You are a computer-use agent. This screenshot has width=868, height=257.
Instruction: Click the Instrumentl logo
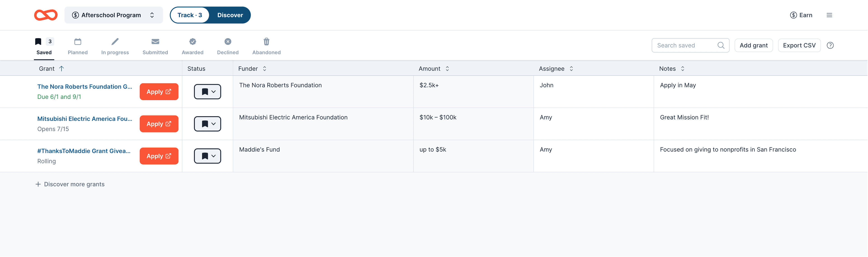[x=45, y=15]
